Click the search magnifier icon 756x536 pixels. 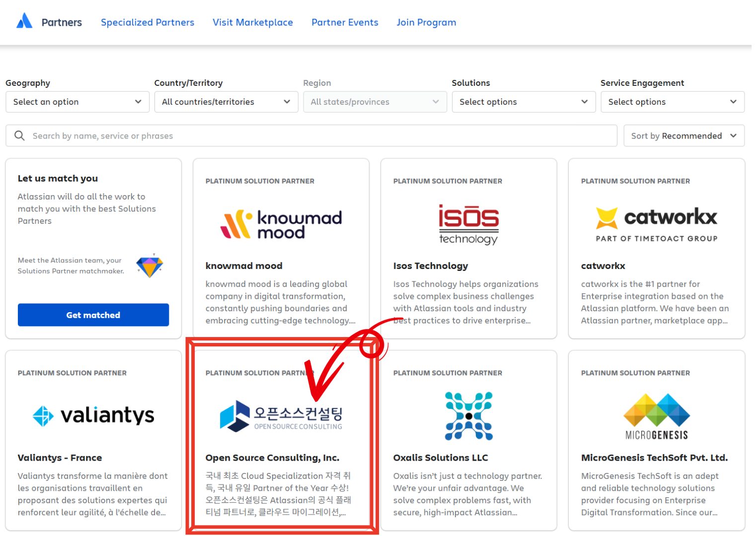pyautogui.click(x=19, y=135)
